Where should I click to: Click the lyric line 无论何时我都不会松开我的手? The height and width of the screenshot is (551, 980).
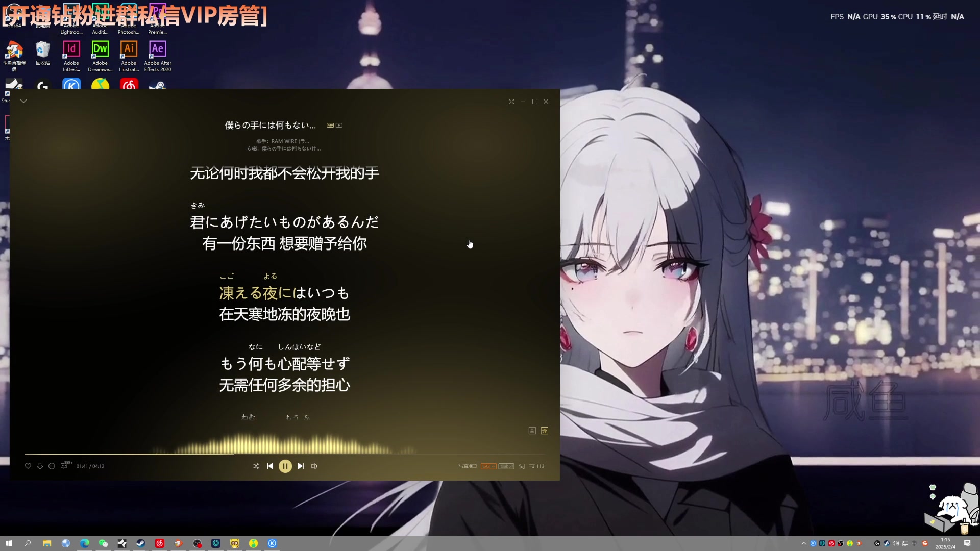pyautogui.click(x=285, y=173)
